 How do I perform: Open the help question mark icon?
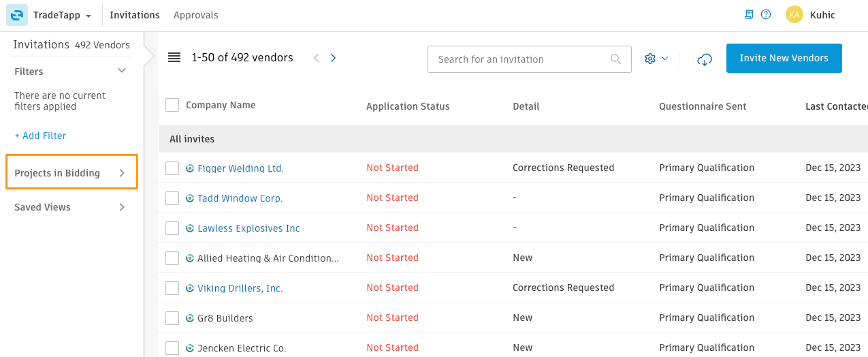click(x=766, y=14)
